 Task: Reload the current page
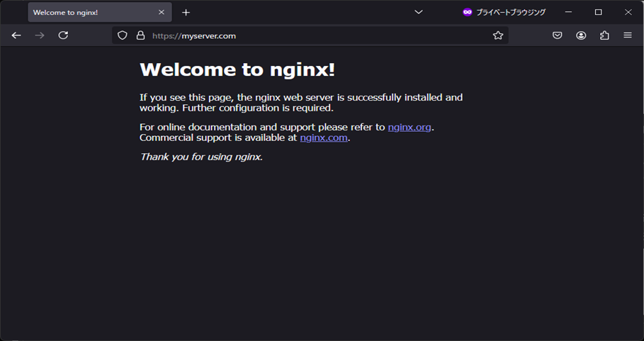click(63, 35)
